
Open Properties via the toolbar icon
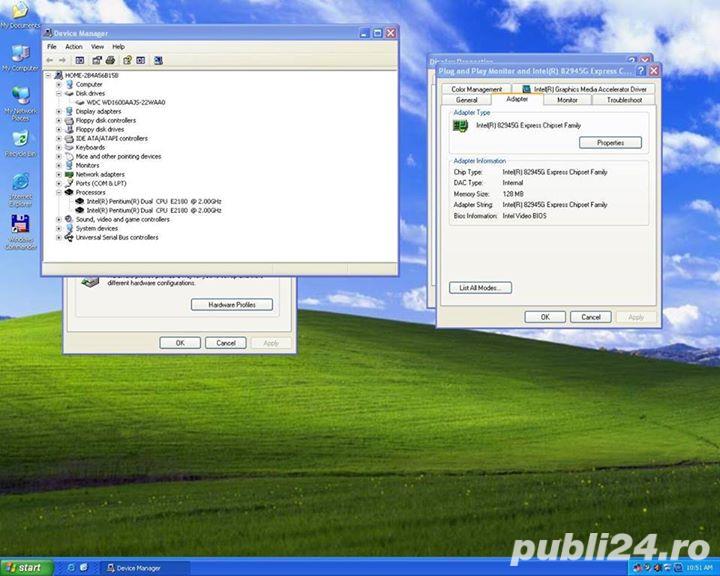97,60
